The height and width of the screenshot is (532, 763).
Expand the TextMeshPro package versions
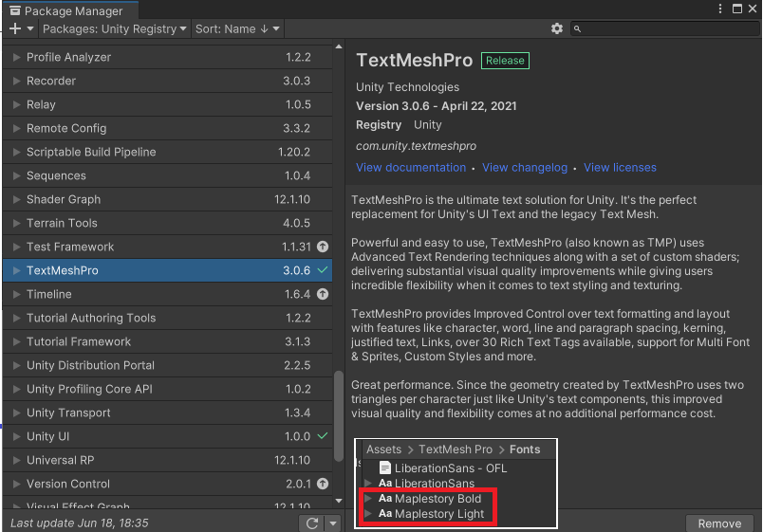(x=16, y=270)
